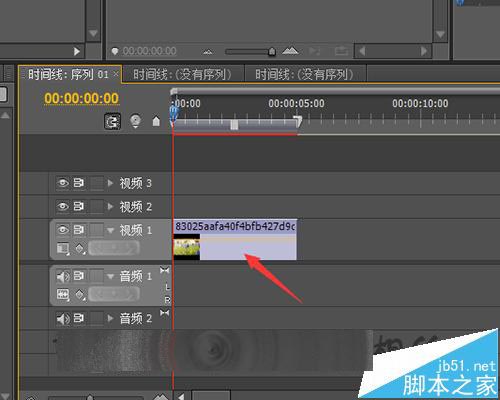
Task: Click work area bar end handle
Action: [x=298, y=121]
